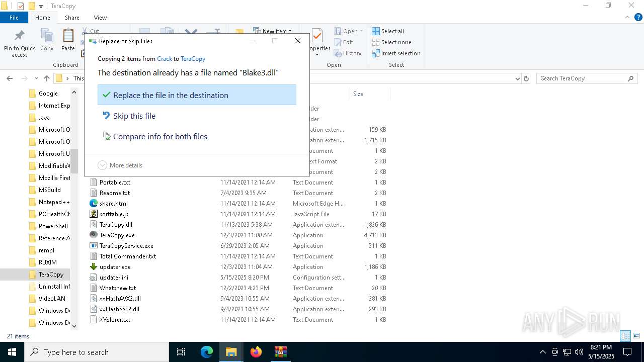Viewport: 644px width, 362px height.
Task: Click navigation pane scroll down arrow
Action: [74, 326]
